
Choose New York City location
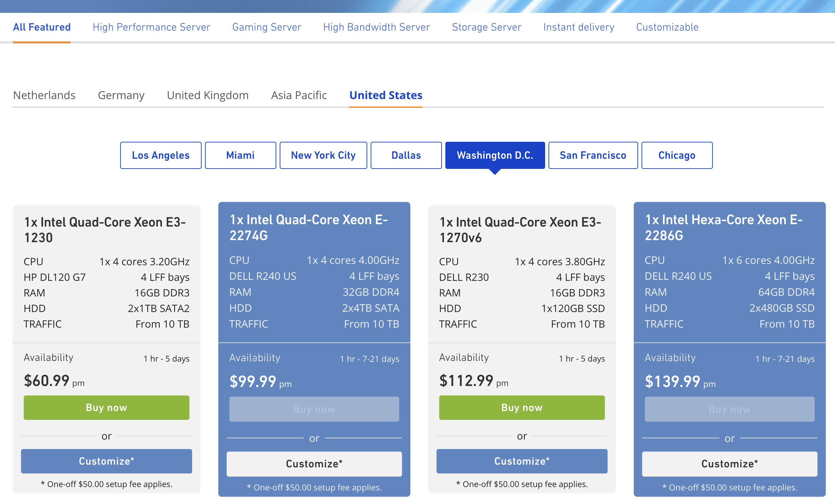coord(323,155)
